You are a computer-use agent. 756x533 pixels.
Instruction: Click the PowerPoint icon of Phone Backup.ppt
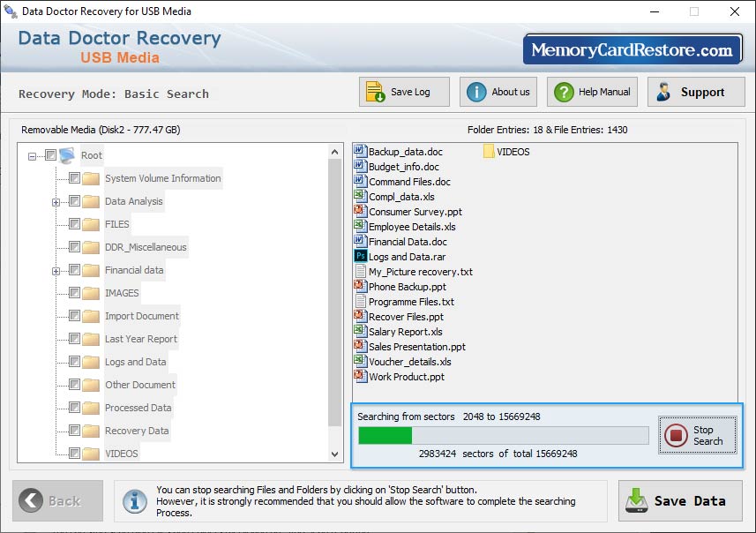[x=360, y=286]
